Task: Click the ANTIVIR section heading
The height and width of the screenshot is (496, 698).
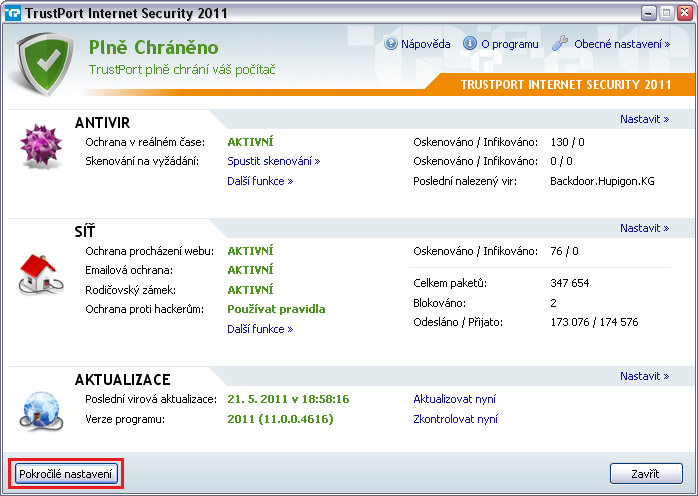Action: pos(102,122)
